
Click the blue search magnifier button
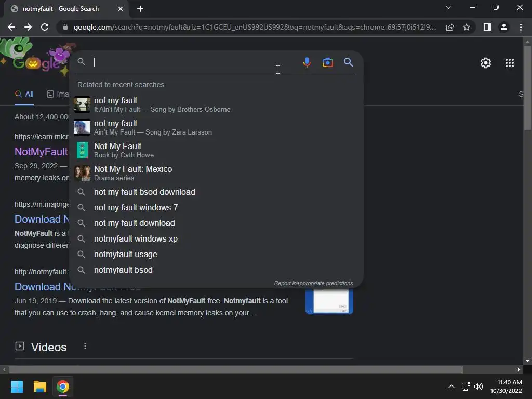coord(348,62)
